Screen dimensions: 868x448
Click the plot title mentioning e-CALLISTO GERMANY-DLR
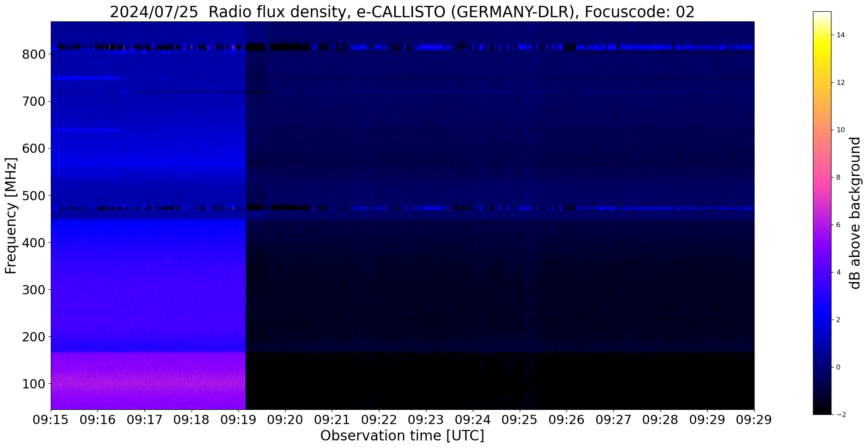point(402,12)
